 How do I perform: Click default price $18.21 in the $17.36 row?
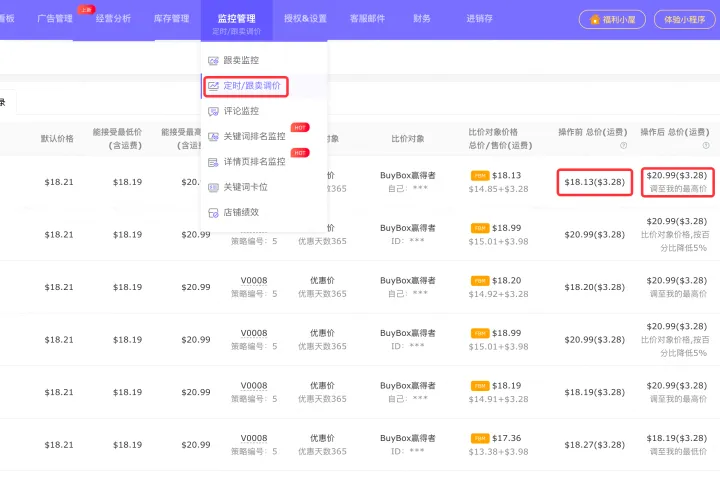tap(59, 445)
